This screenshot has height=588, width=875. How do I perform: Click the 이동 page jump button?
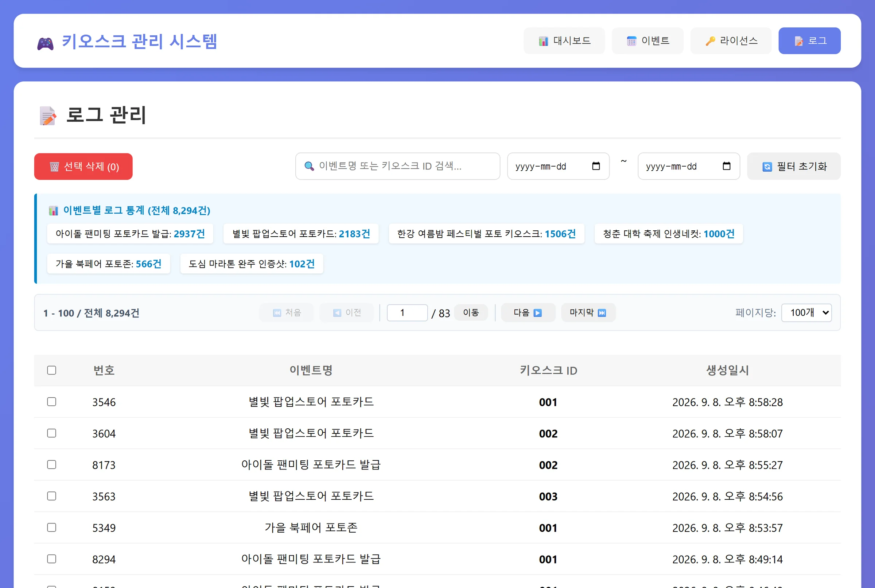[471, 313]
